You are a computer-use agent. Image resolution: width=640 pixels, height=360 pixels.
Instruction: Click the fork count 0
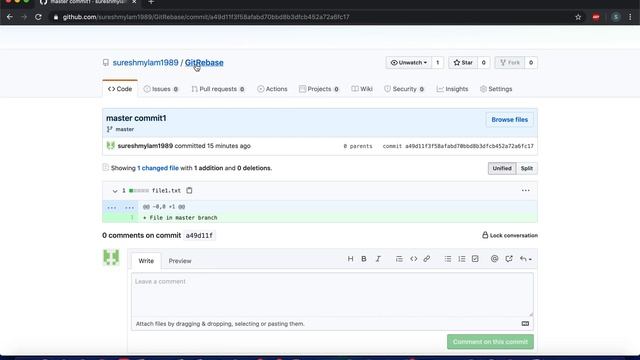tap(531, 62)
